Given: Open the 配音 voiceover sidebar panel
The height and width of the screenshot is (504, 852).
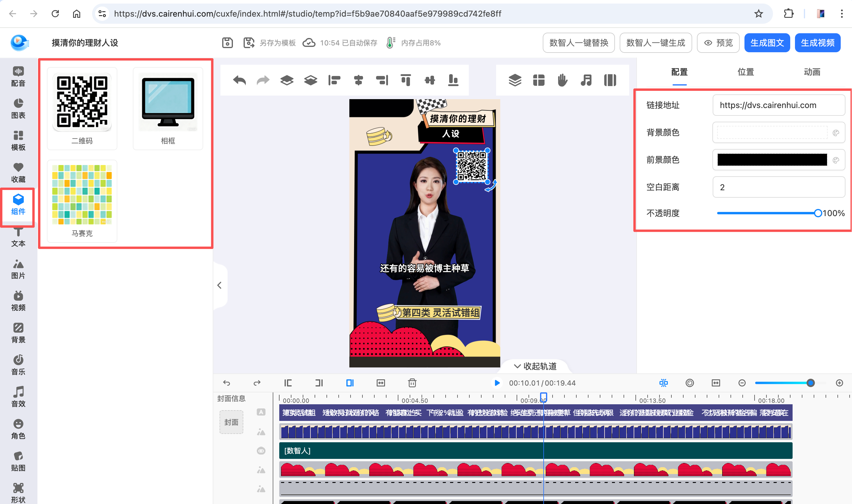Looking at the screenshot, I should click(x=18, y=76).
